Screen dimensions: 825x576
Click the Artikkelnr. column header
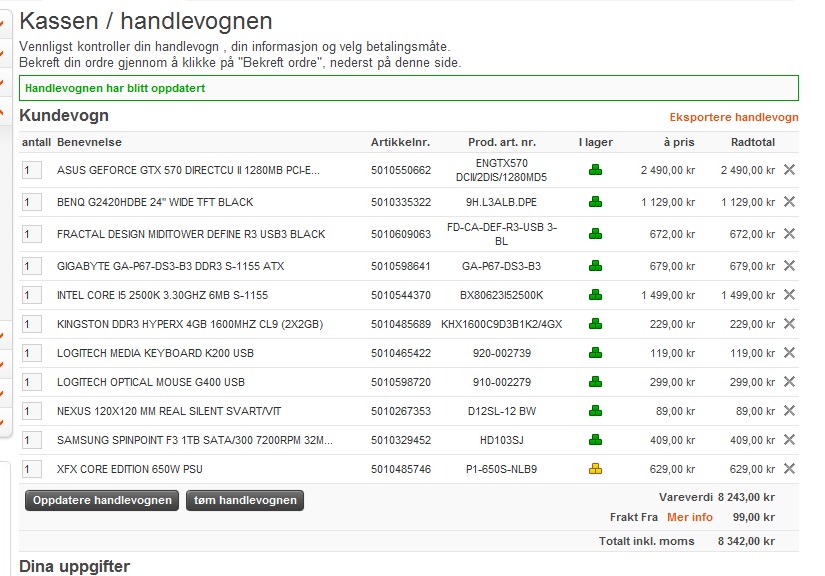tap(400, 142)
